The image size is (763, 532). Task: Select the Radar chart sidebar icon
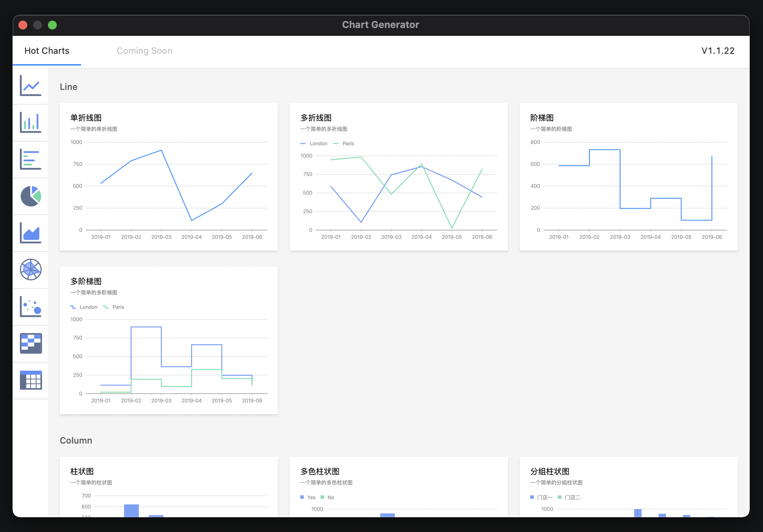click(x=31, y=270)
